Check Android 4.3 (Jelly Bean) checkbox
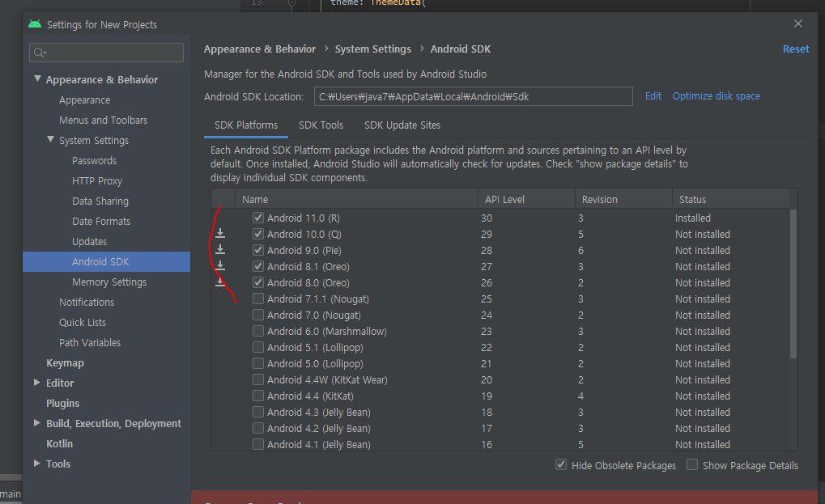825x504 pixels. point(257,412)
